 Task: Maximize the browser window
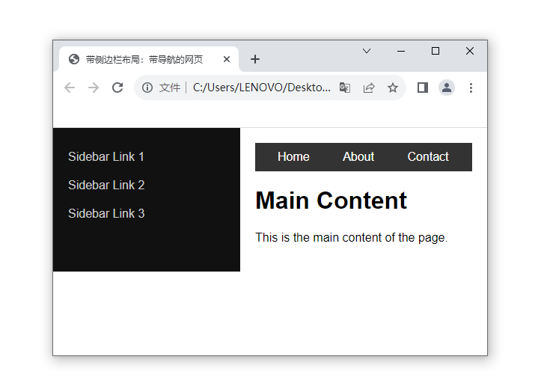click(x=435, y=51)
